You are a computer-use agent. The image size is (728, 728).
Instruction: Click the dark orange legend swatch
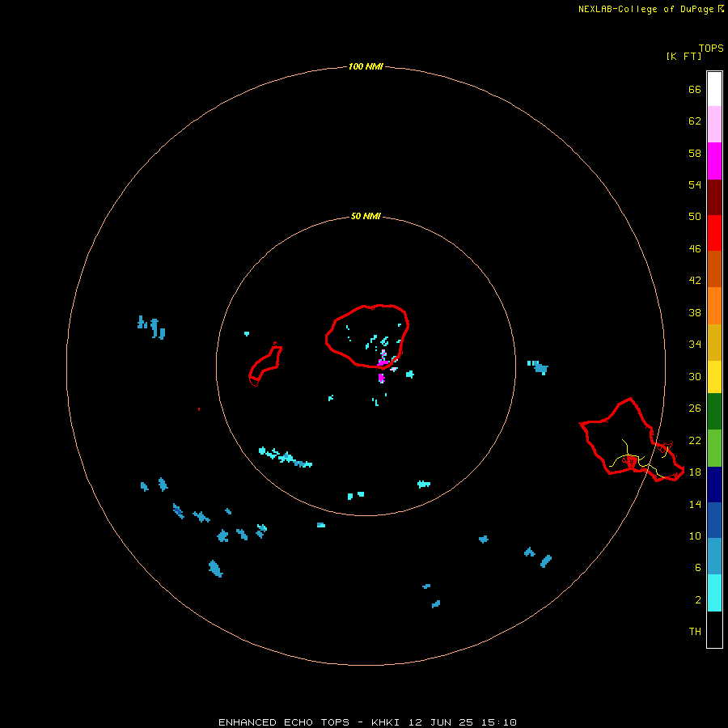pos(714,269)
